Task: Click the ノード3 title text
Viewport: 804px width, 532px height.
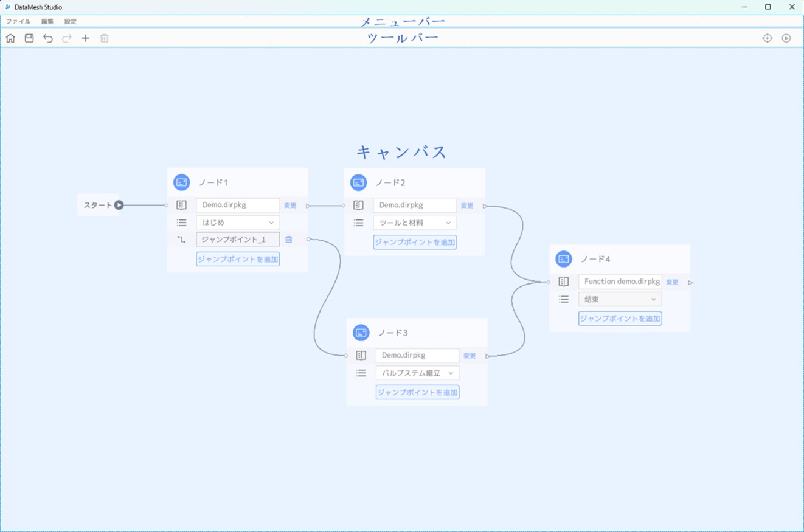Action: tap(393, 333)
